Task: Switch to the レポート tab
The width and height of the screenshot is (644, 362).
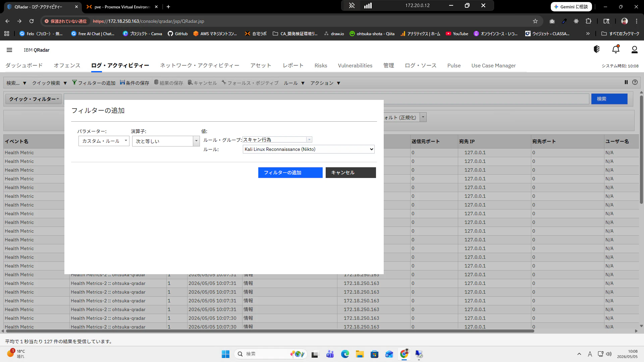Action: [x=293, y=65]
